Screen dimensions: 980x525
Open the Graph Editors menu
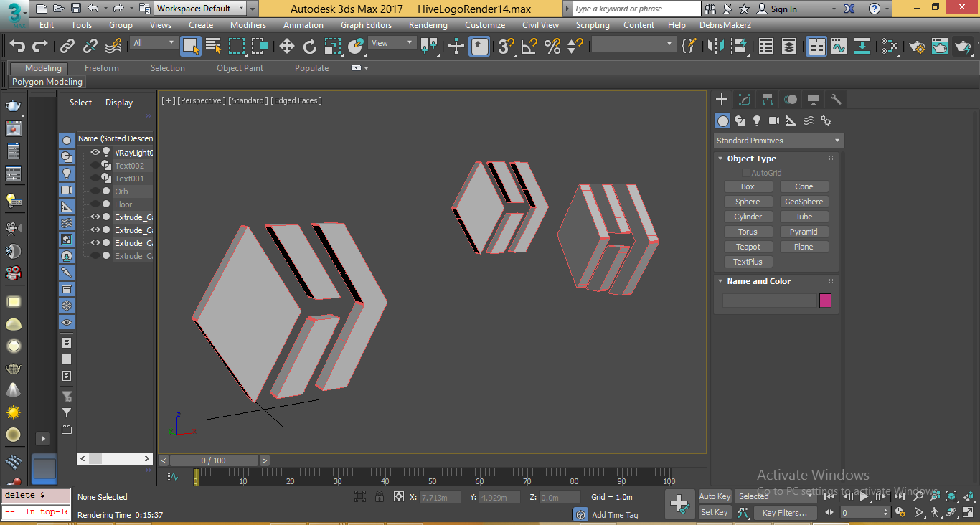(x=366, y=24)
